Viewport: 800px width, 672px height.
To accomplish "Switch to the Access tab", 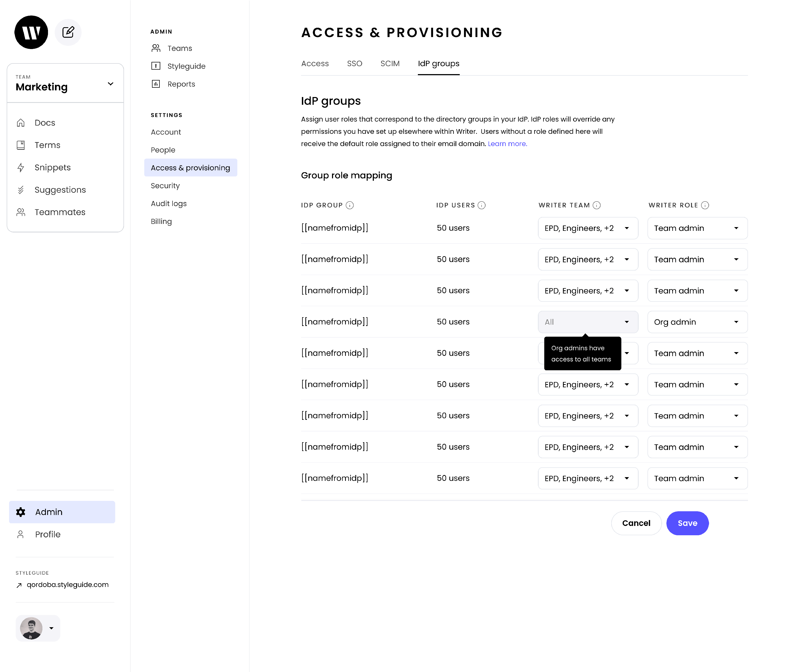I will (315, 64).
